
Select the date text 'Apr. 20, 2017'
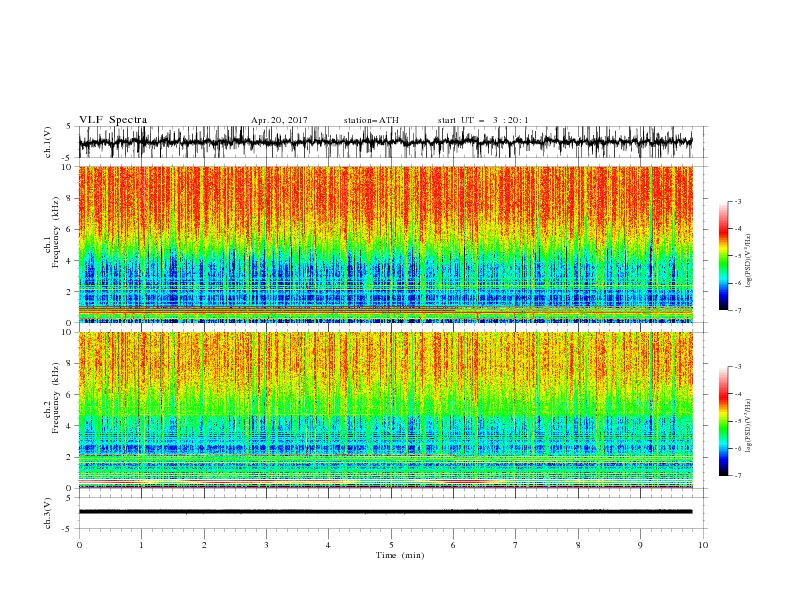click(x=279, y=120)
